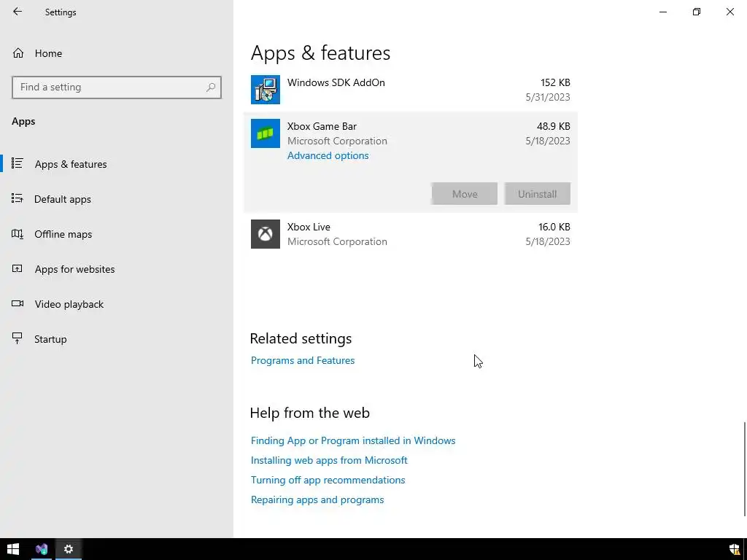The height and width of the screenshot is (560, 747).
Task: Click the Windows SDK AddOn app icon
Action: tap(266, 90)
